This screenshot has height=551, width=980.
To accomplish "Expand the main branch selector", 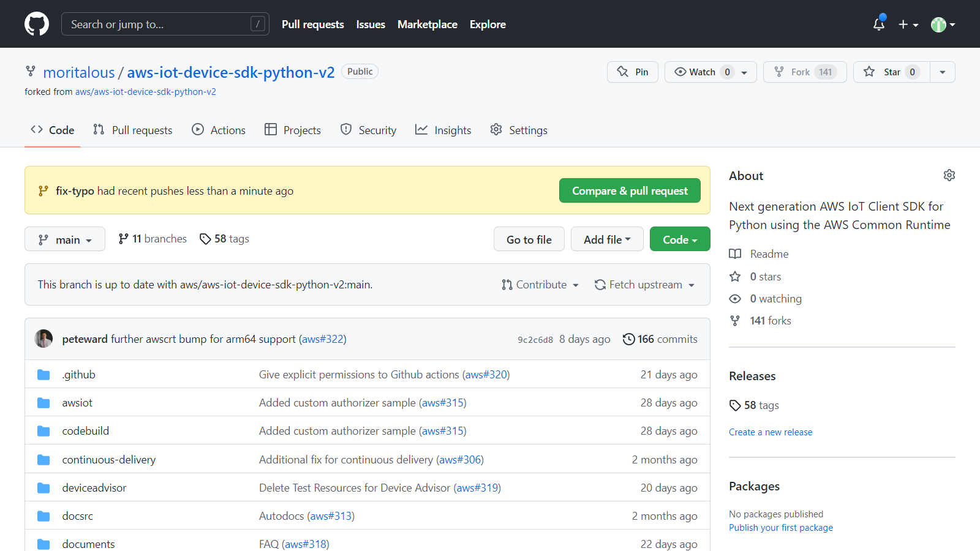I will point(65,239).
